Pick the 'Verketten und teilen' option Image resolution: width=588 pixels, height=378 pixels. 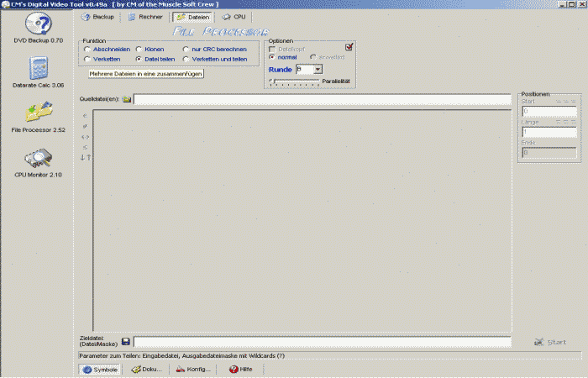(186, 60)
